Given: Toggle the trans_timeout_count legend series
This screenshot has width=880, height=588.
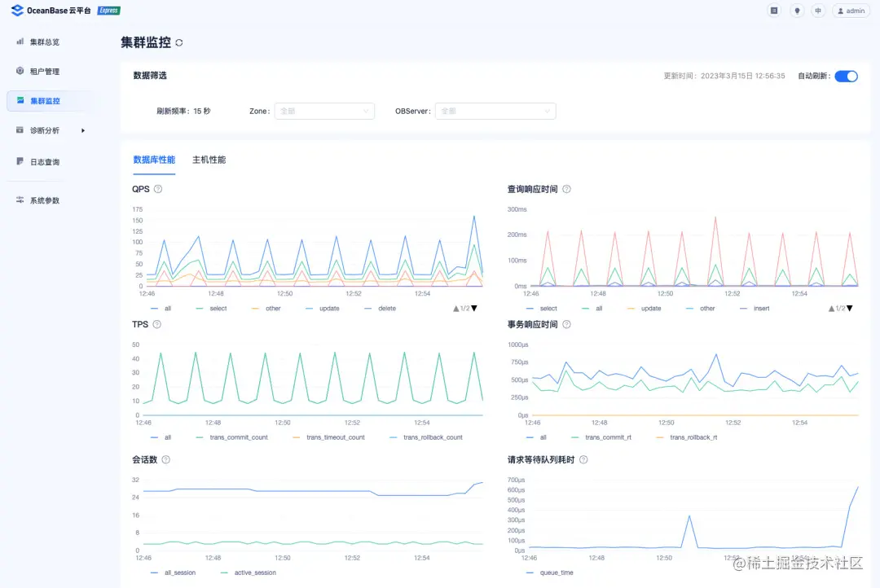Looking at the screenshot, I should pyautogui.click(x=329, y=437).
